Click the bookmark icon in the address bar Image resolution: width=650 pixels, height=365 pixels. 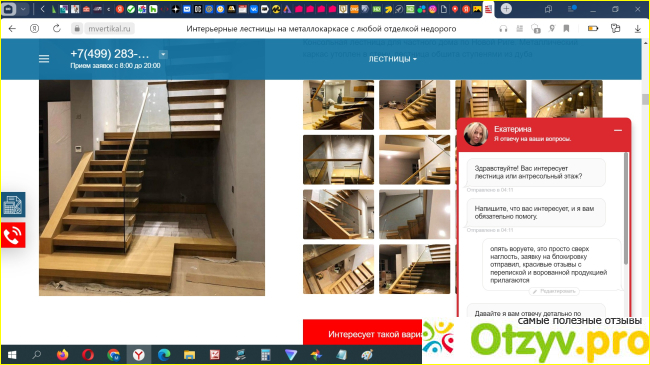pyautogui.click(x=566, y=29)
